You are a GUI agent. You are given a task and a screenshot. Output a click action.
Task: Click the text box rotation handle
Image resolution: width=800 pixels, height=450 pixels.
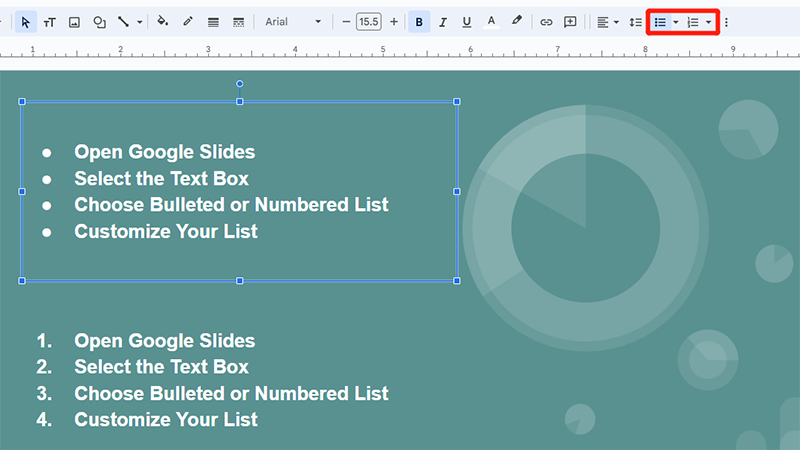[239, 84]
